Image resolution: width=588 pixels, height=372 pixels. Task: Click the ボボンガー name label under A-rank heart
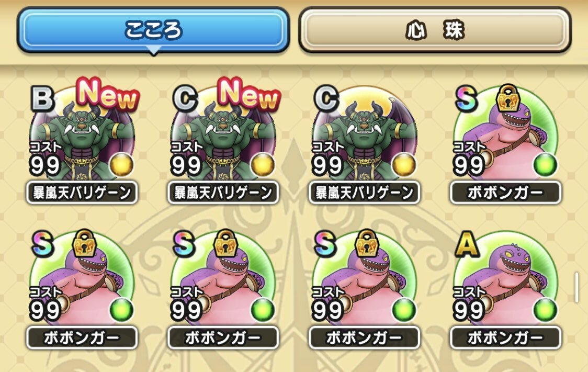pos(505,338)
